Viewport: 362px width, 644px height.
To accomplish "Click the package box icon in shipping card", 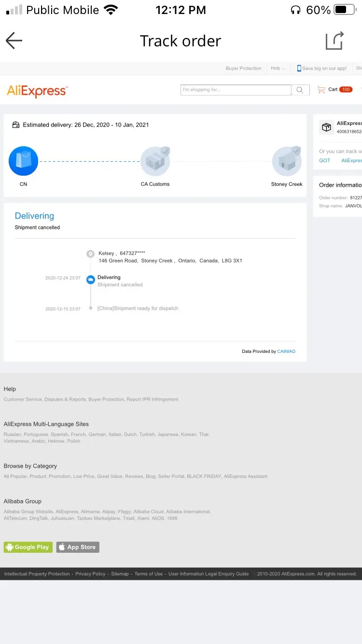I will [327, 127].
